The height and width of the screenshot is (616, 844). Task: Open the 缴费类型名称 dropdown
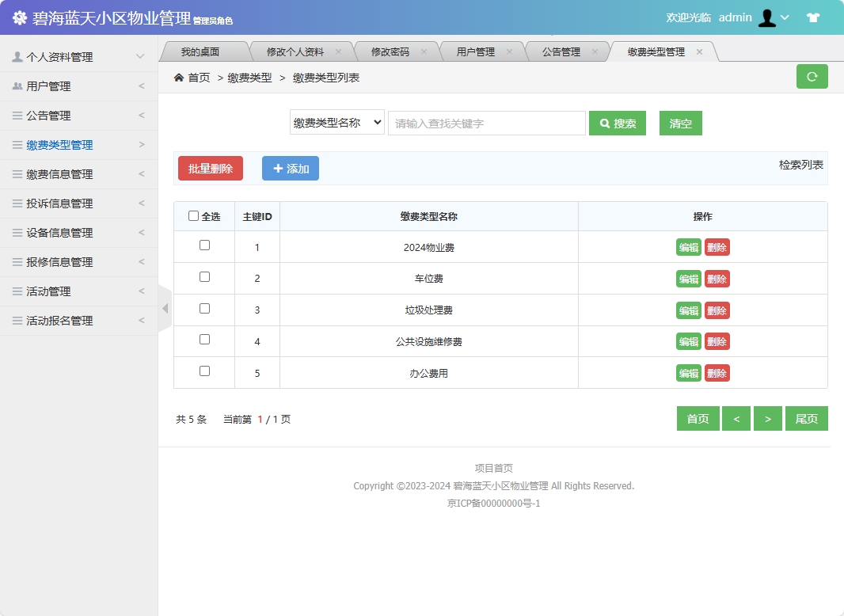[336, 123]
